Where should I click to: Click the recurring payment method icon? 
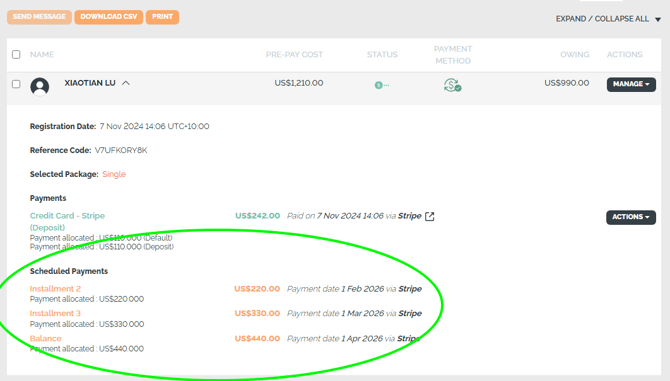tap(453, 85)
